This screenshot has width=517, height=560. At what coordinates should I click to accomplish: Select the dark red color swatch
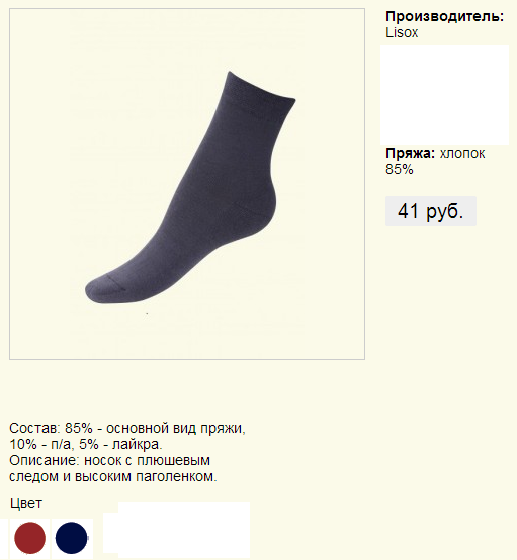coord(30,538)
